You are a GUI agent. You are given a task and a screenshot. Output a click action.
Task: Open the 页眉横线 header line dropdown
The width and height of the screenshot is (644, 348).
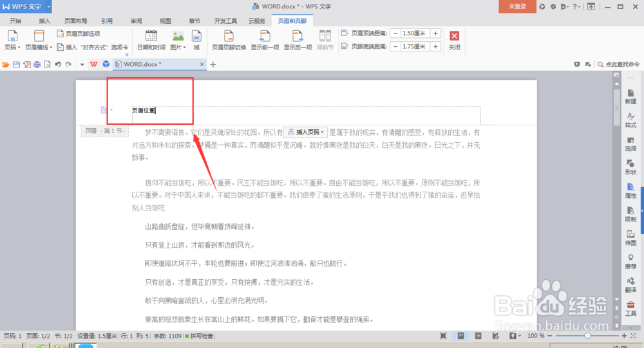click(x=39, y=41)
